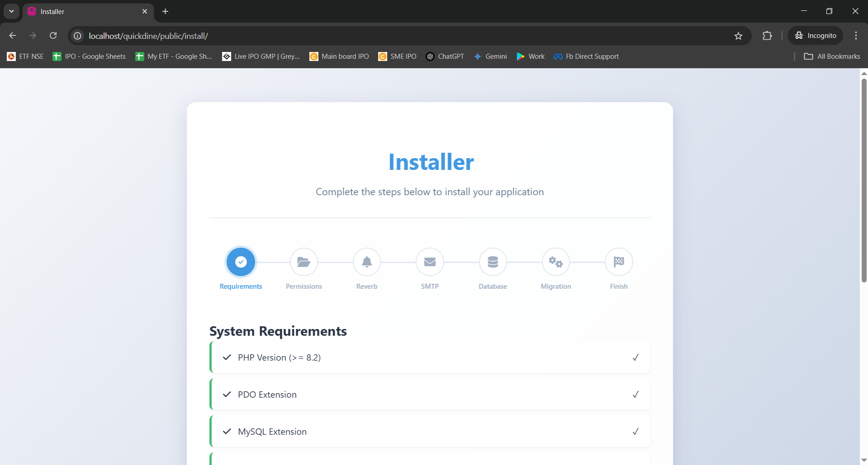This screenshot has width=868, height=465.
Task: Open the ETF NSE bookmark
Action: point(26,56)
